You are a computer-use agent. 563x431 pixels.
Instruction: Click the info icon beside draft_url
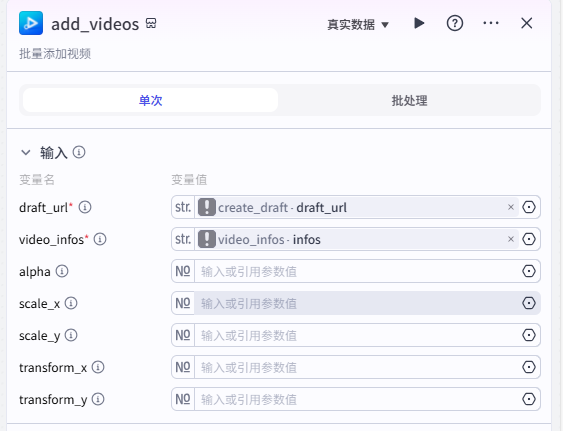coord(85,207)
